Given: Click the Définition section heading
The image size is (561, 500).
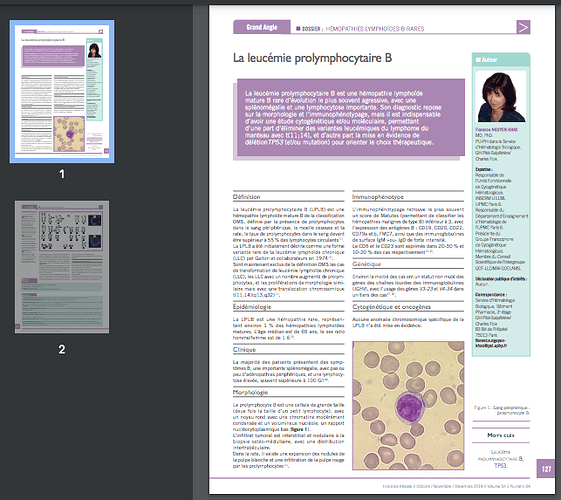Looking at the screenshot, I should [247, 197].
